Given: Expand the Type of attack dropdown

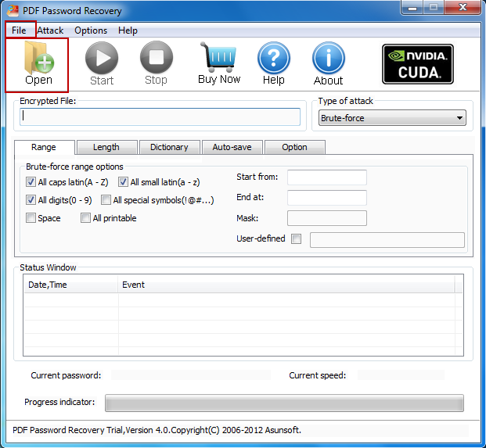Looking at the screenshot, I should (392, 118).
